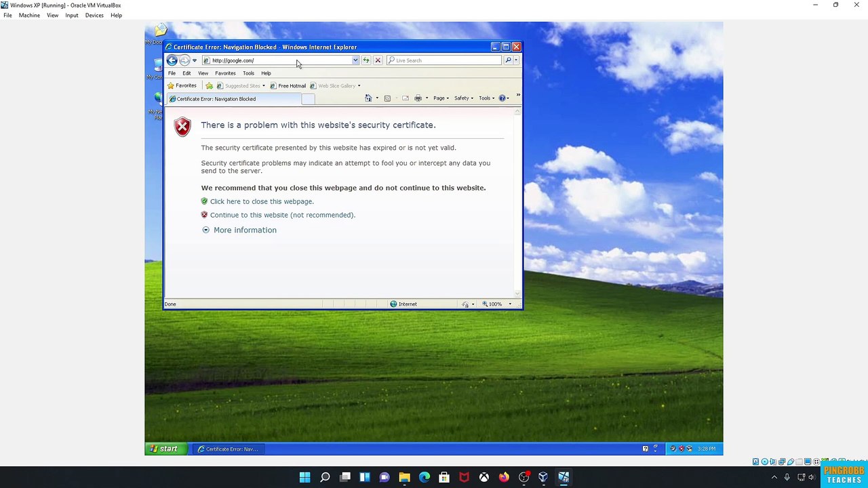The width and height of the screenshot is (868, 488).
Task: Open the IE Edit menu
Action: (186, 73)
